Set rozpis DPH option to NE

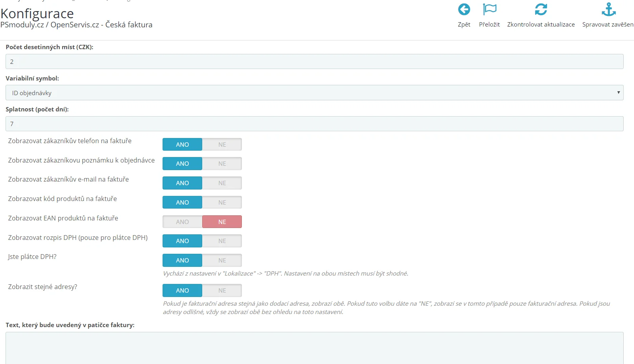(x=222, y=241)
